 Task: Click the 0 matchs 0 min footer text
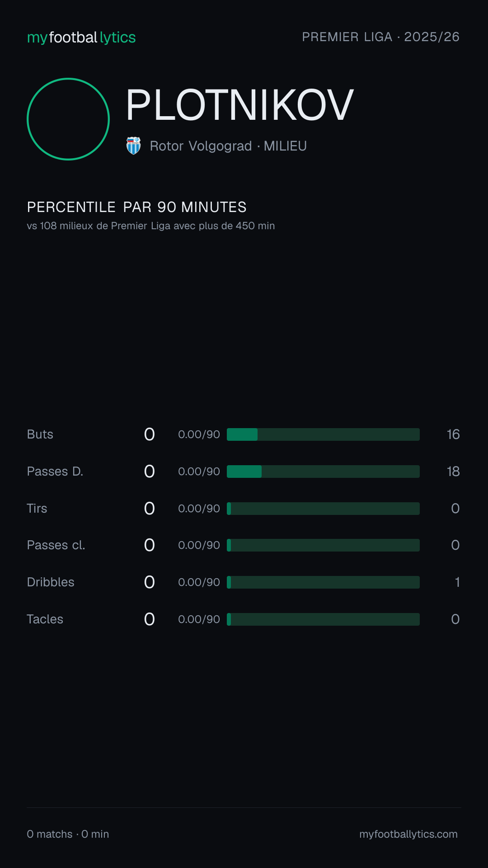click(68, 834)
